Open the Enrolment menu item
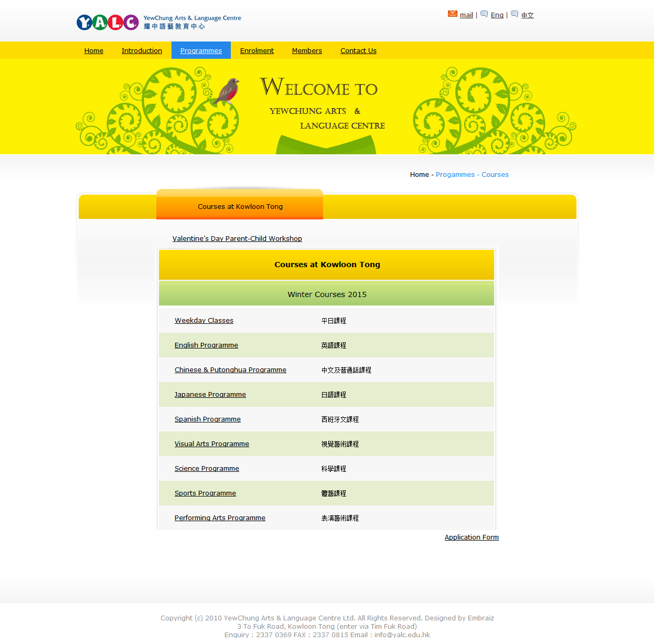The image size is (663, 644). [x=256, y=51]
